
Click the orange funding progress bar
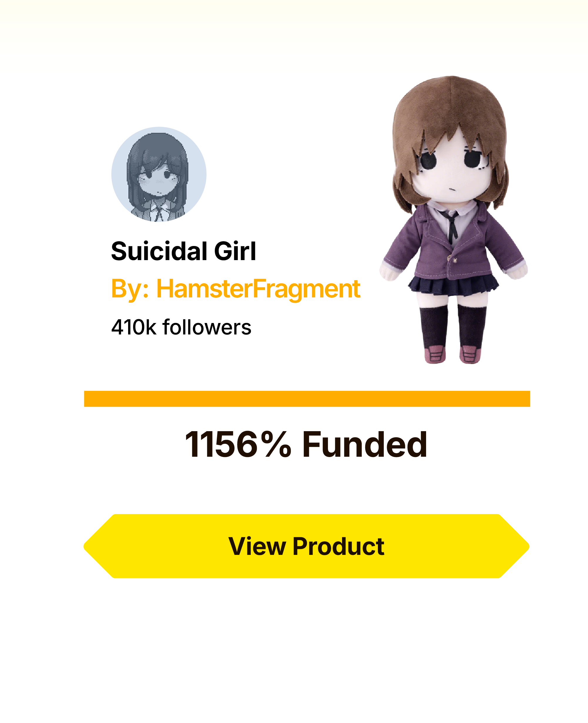tap(307, 399)
